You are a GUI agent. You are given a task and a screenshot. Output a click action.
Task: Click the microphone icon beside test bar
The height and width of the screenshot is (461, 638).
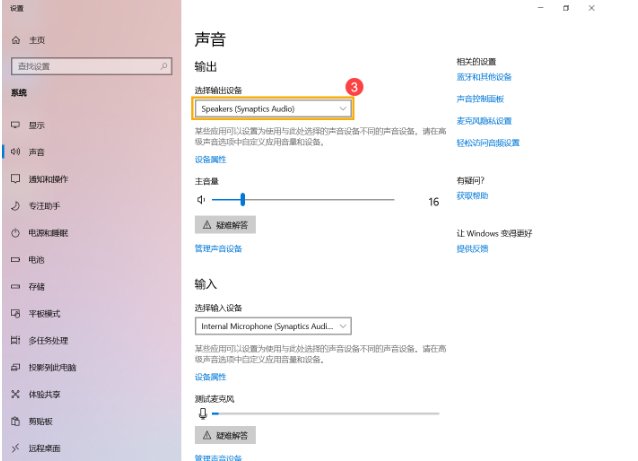[x=203, y=413]
